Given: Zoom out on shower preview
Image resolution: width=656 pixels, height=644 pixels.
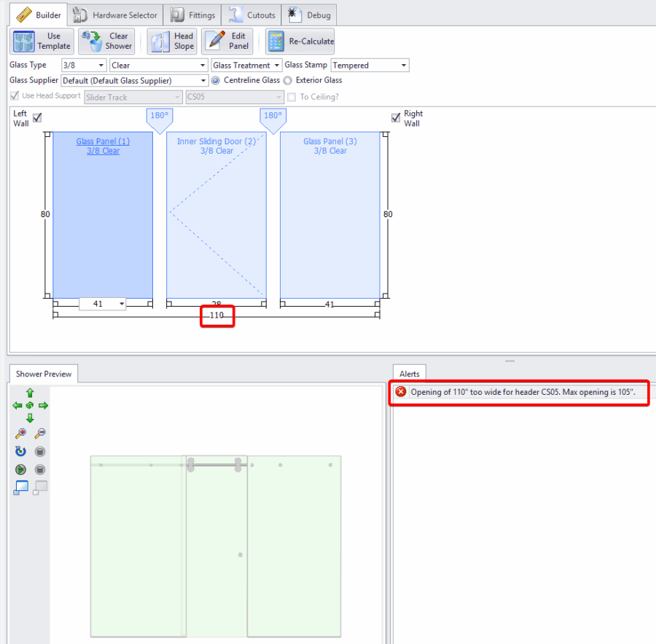Looking at the screenshot, I should (x=40, y=433).
